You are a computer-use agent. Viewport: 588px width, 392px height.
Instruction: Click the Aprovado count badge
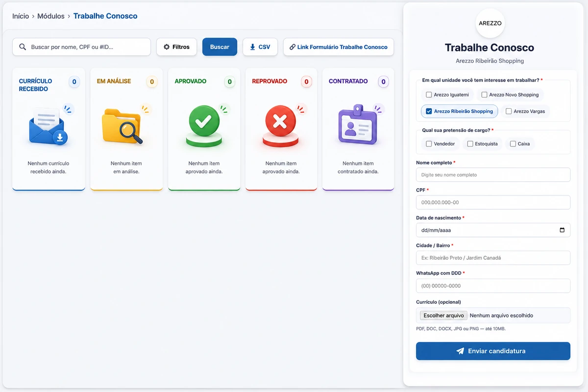pos(230,82)
